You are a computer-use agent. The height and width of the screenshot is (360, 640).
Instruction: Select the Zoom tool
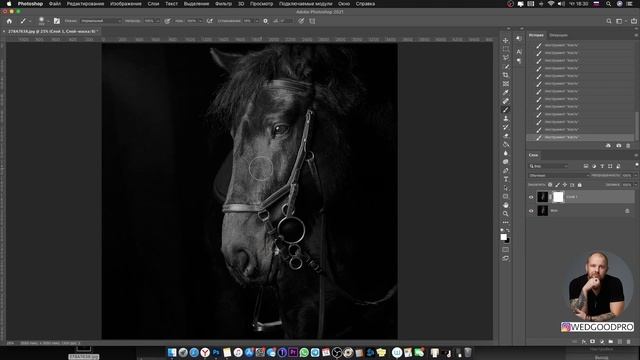[506, 214]
